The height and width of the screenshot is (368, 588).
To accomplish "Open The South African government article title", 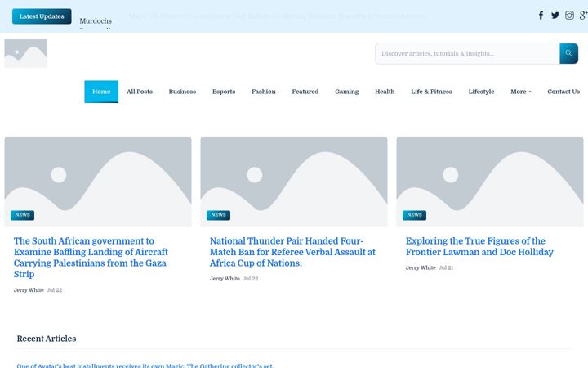I will [x=91, y=258].
